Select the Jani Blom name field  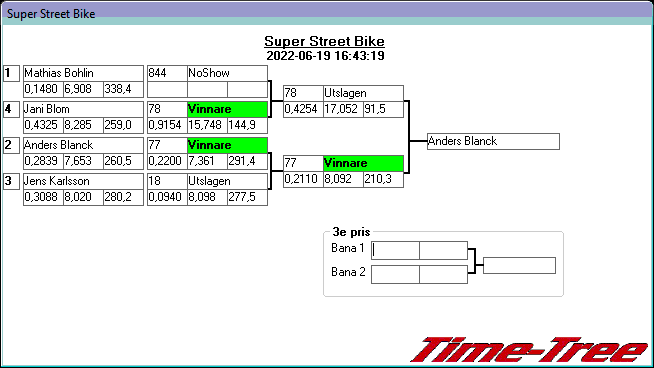(x=83, y=109)
